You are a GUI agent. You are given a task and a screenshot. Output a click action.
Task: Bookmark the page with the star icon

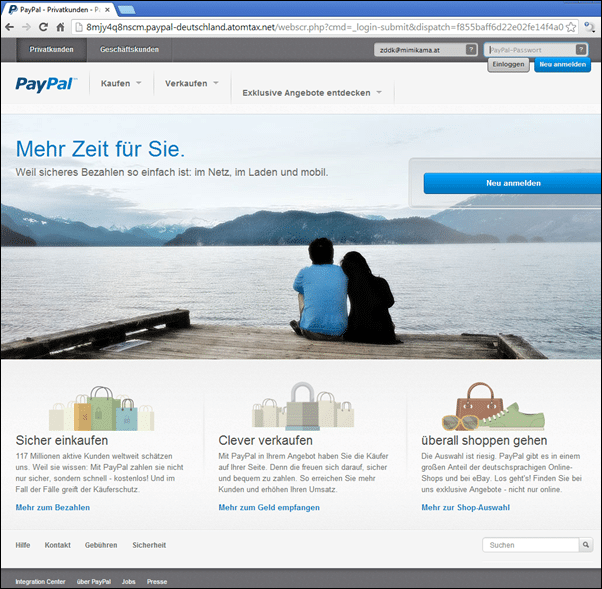[x=571, y=27]
